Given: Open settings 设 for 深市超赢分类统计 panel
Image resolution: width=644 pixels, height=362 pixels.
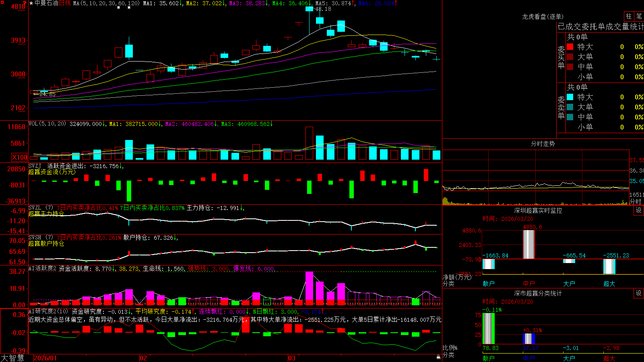Looking at the screenshot, I should click(x=639, y=293).
